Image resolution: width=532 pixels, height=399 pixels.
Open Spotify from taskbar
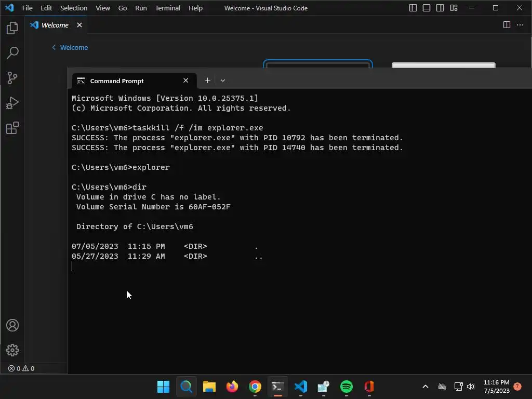click(347, 387)
